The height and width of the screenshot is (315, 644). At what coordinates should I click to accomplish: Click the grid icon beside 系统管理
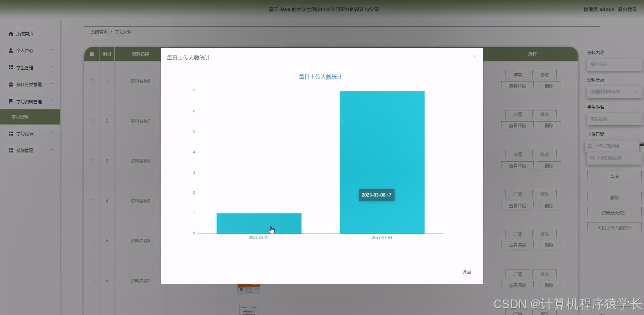pyautogui.click(x=11, y=150)
